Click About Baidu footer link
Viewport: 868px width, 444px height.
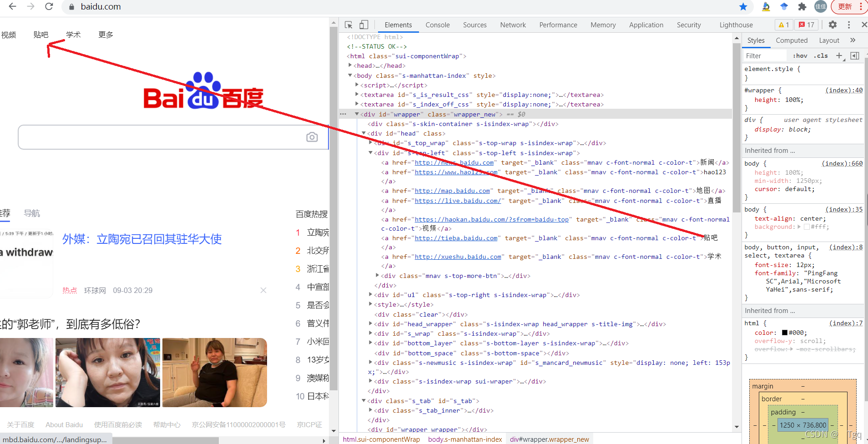64,424
